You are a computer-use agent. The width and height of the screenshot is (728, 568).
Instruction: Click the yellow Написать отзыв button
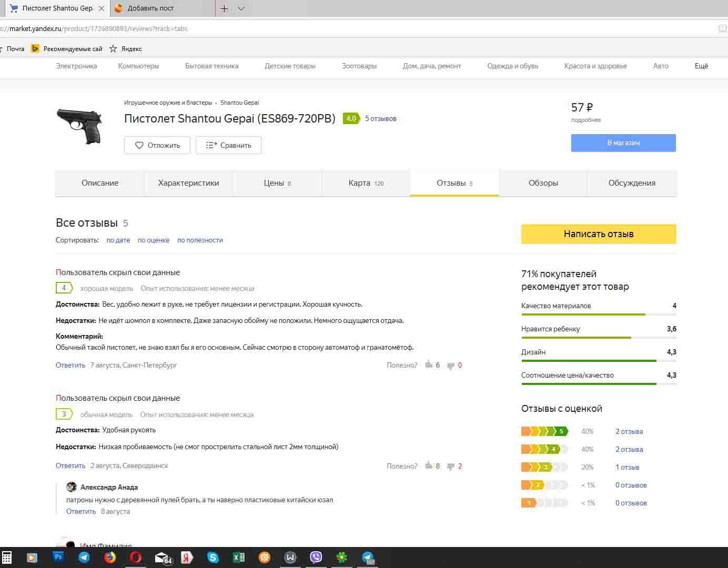[x=599, y=234]
